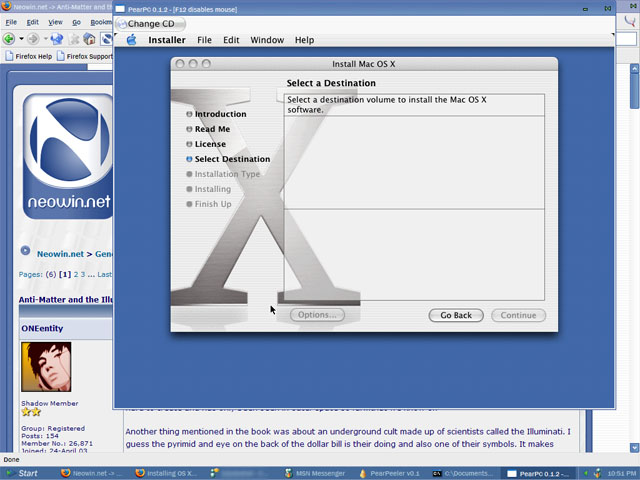
Task: Click the neowin.net logo in Firefox
Action: (68, 156)
